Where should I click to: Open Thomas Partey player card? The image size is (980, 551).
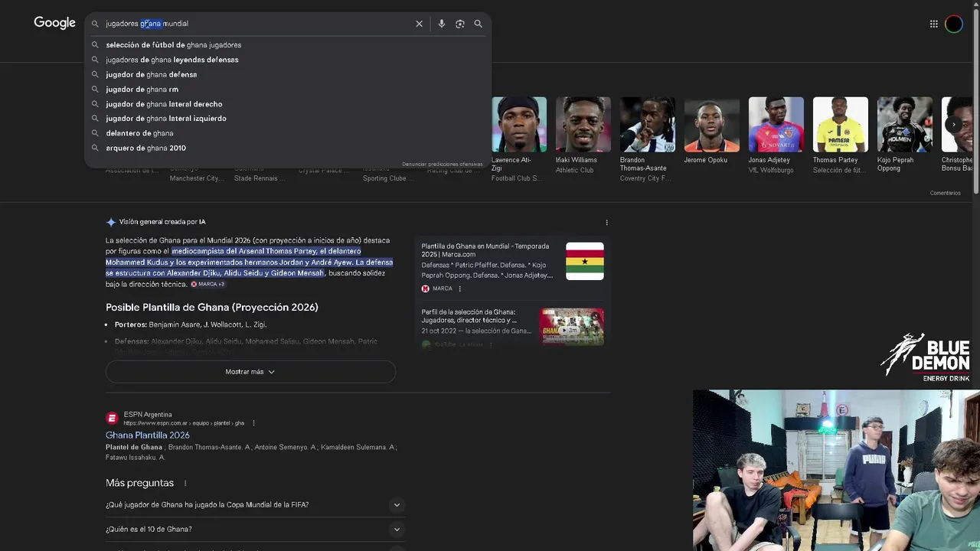(841, 135)
